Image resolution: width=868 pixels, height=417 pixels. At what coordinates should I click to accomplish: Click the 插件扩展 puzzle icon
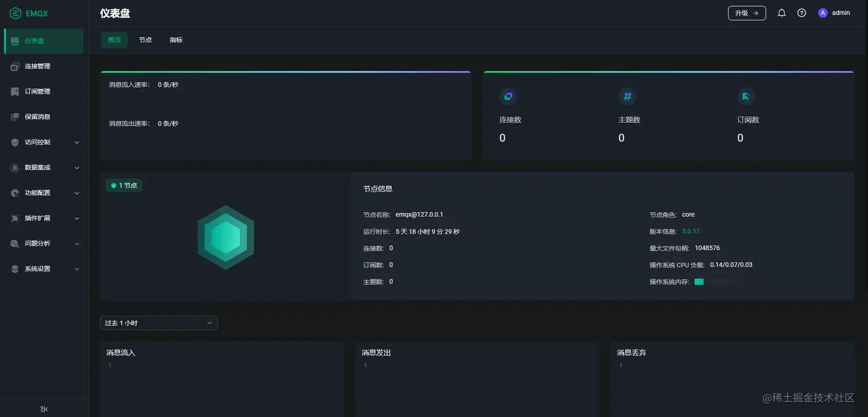(x=15, y=219)
